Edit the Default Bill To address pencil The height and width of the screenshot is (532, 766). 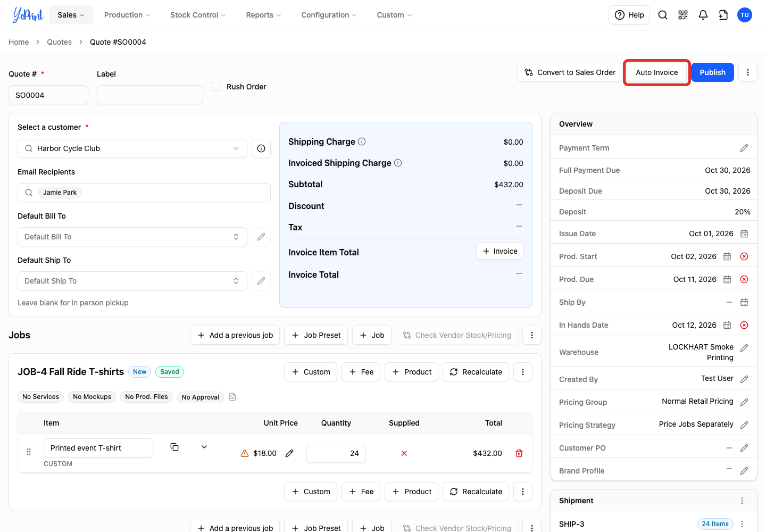pos(261,237)
